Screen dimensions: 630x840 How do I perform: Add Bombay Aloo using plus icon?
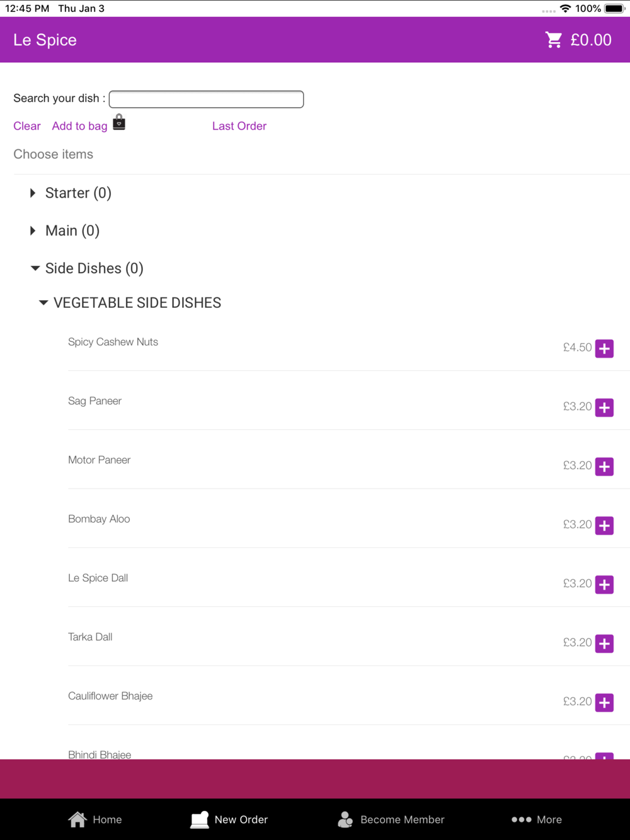pos(604,525)
